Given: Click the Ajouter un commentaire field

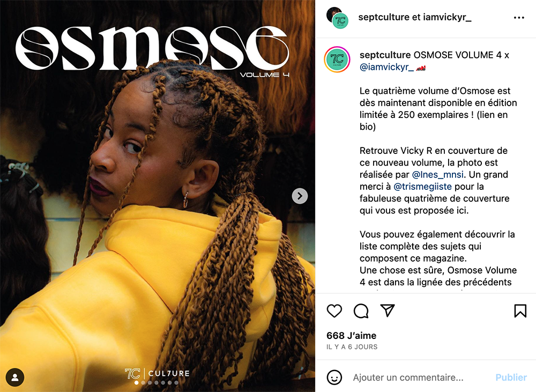Looking at the screenshot, I should 408,378.
